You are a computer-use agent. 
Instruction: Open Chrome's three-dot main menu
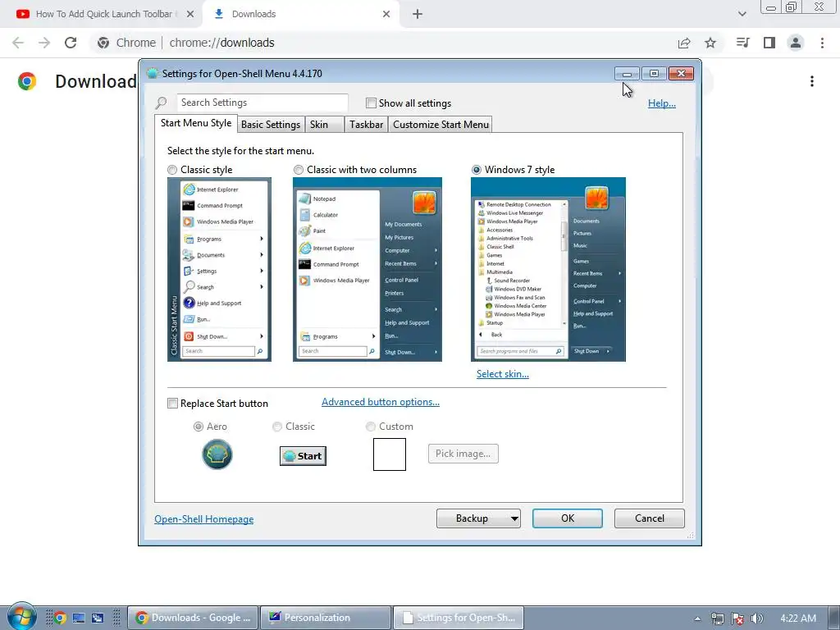822,43
